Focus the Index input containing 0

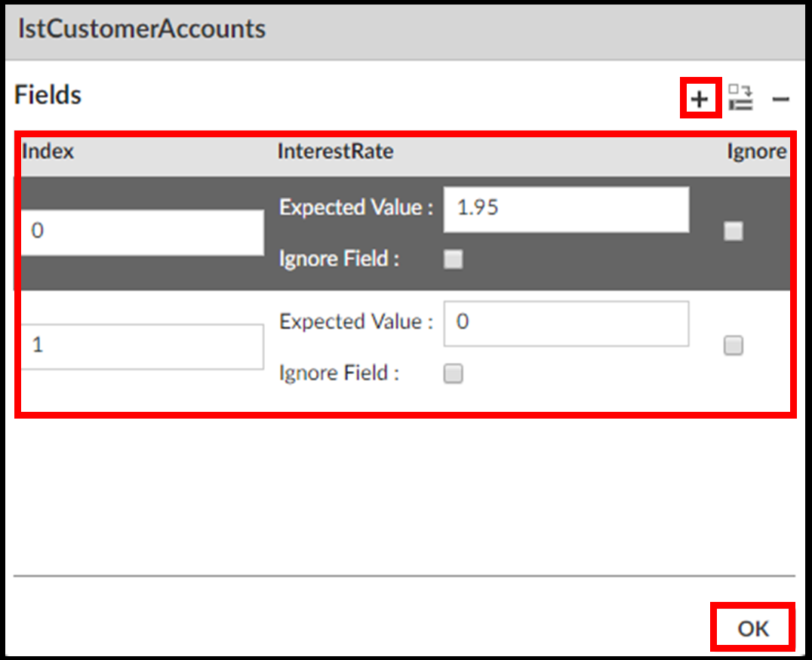pyautogui.click(x=142, y=232)
